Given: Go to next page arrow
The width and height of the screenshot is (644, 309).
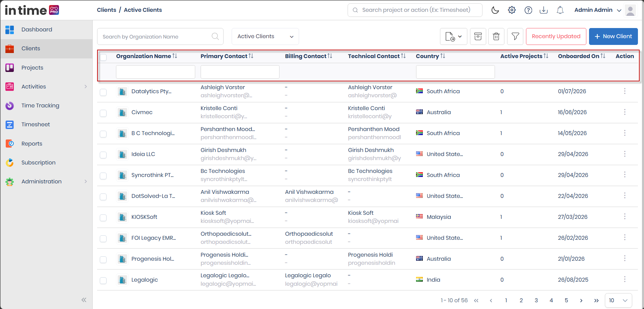Looking at the screenshot, I should tap(581, 300).
